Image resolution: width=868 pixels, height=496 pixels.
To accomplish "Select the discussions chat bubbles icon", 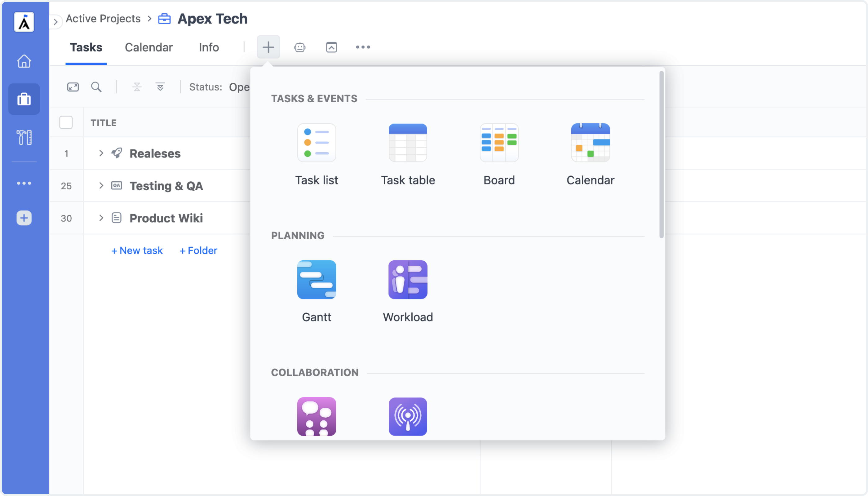I will (x=317, y=417).
